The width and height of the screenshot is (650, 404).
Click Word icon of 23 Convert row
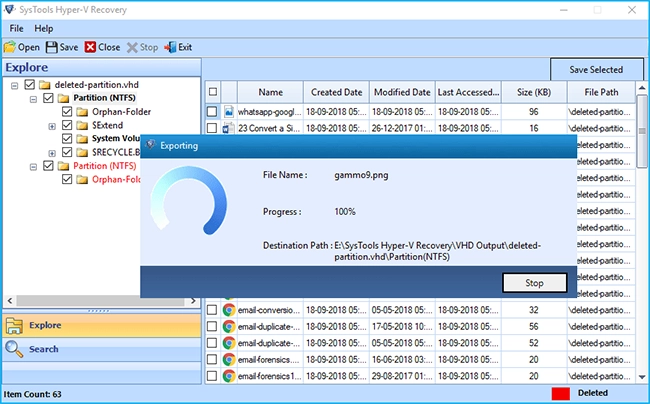tap(228, 128)
